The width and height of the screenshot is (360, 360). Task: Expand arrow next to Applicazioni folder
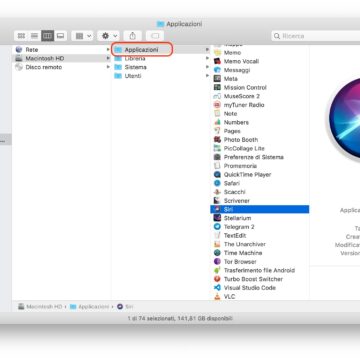point(207,50)
